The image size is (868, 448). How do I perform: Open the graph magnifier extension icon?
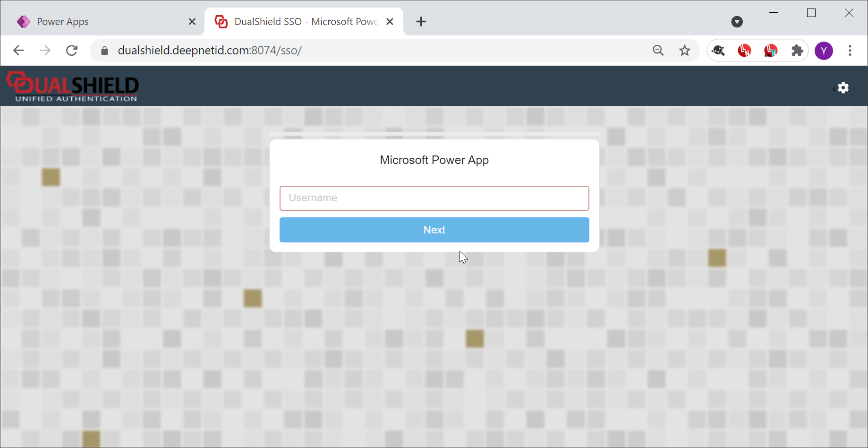tap(718, 51)
